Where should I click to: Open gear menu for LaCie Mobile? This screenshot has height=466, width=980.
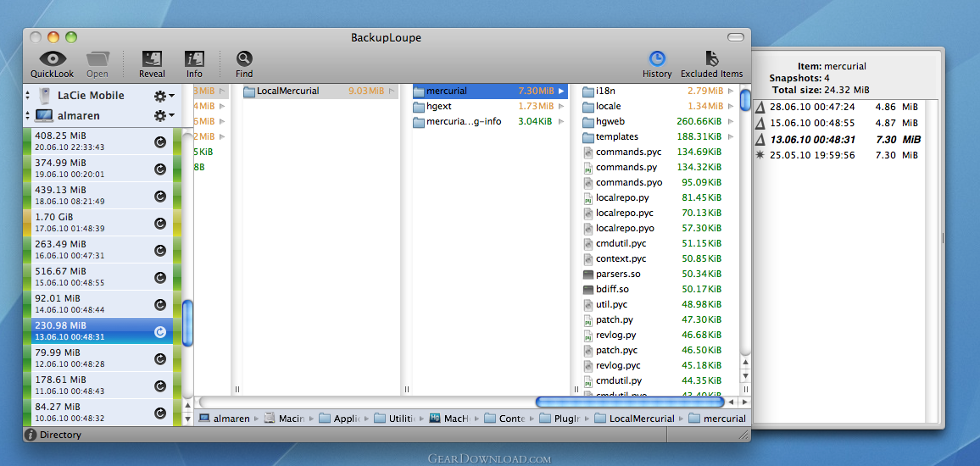tap(164, 96)
